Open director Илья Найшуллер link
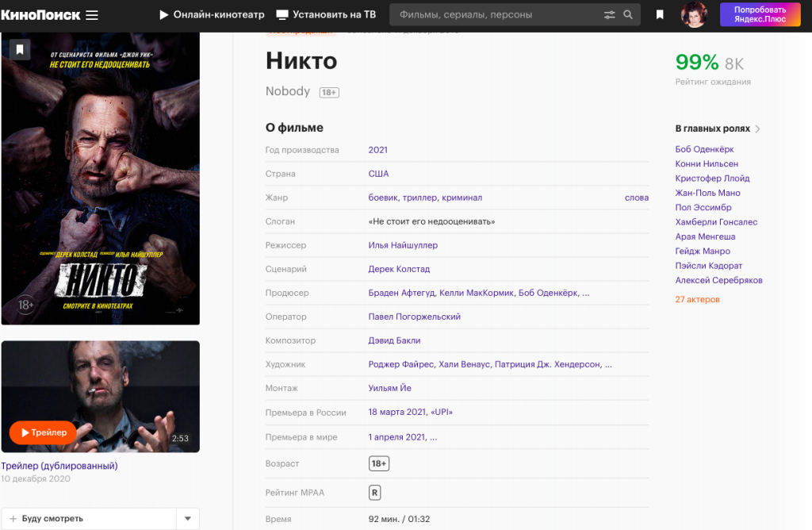 pos(403,245)
